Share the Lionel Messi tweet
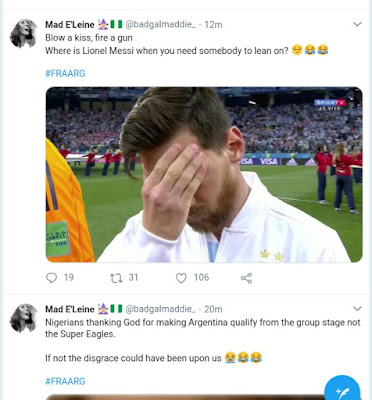Image resolution: width=372 pixels, height=400 pixels. tap(246, 278)
